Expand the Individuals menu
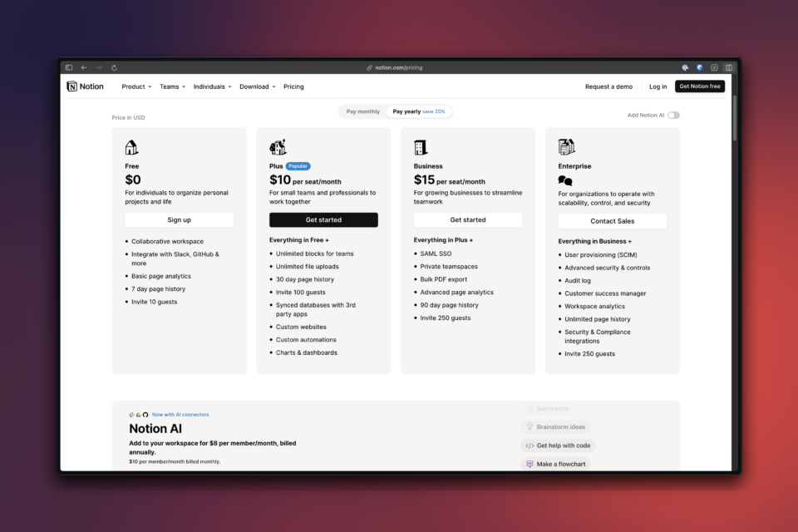Image resolution: width=798 pixels, height=532 pixels. click(x=212, y=86)
